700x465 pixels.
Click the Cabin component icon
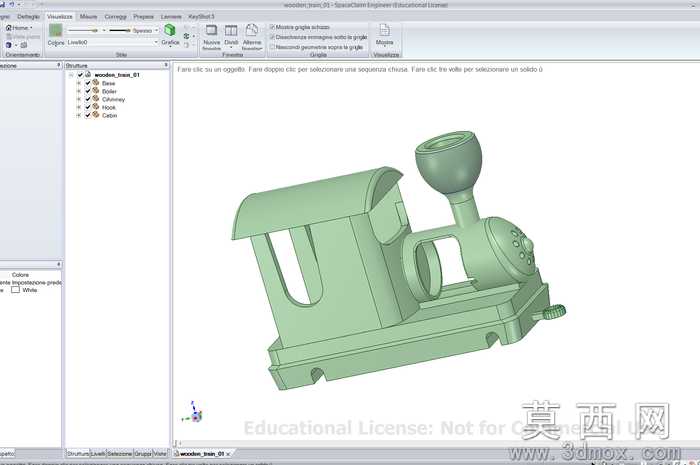[96, 115]
